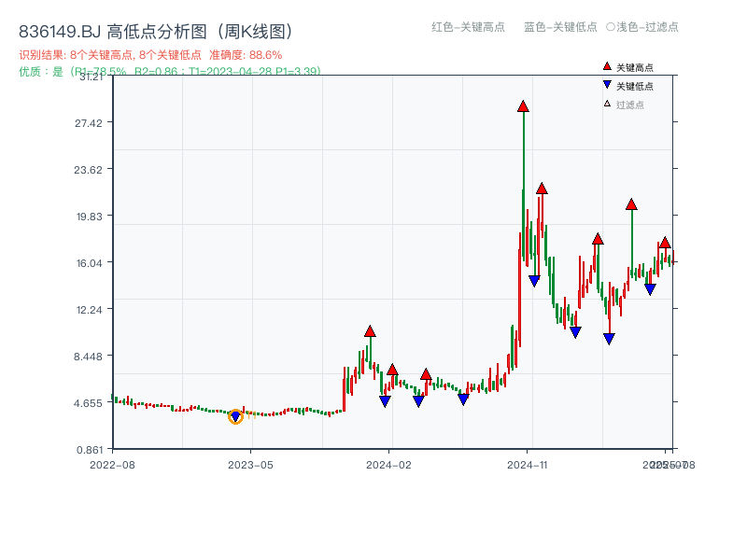Click the 31.21 value on the y-axis

coord(92,77)
